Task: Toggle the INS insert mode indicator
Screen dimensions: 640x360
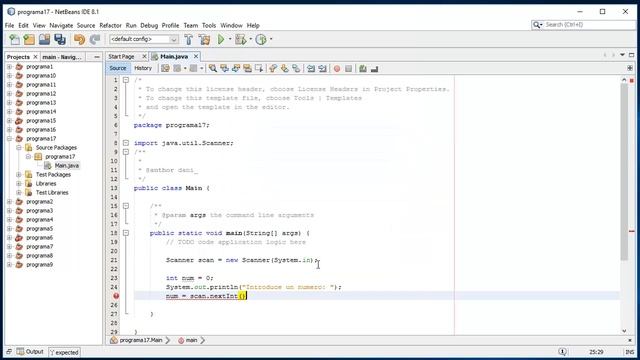Action: [630, 352]
